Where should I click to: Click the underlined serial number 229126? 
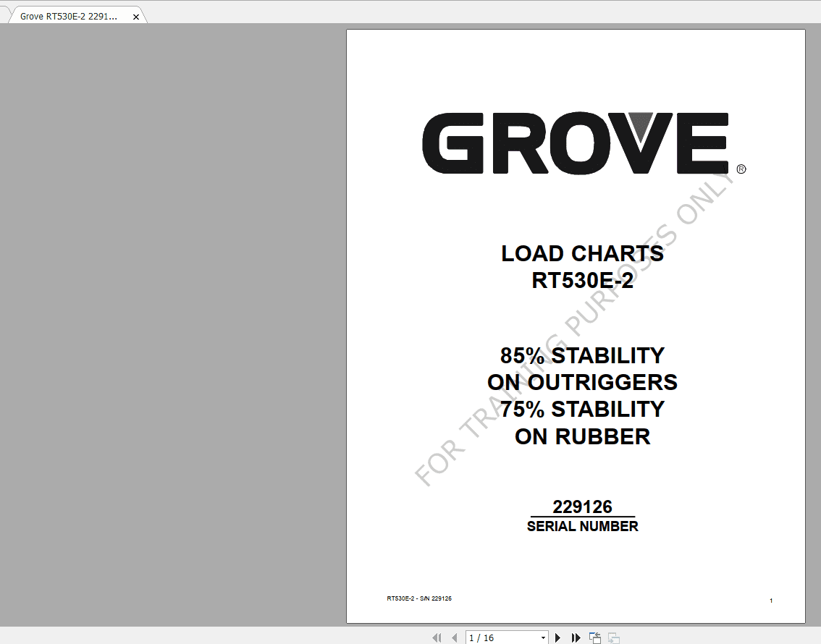582,507
